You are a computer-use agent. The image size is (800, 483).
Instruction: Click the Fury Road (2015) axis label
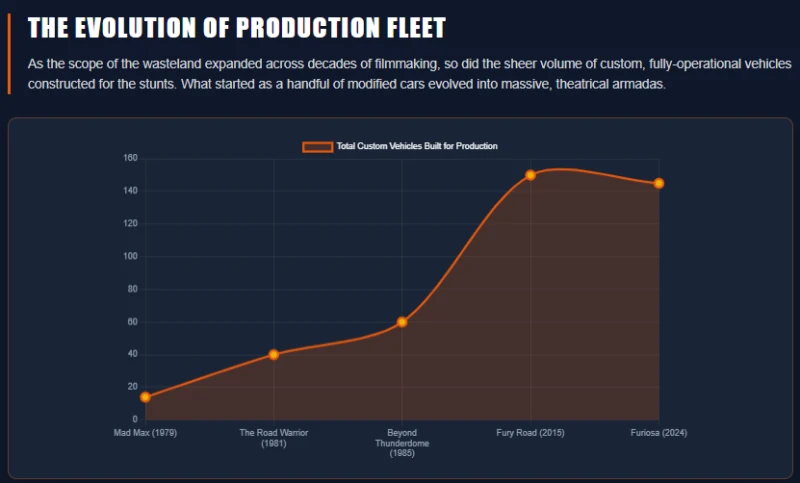tap(531, 433)
